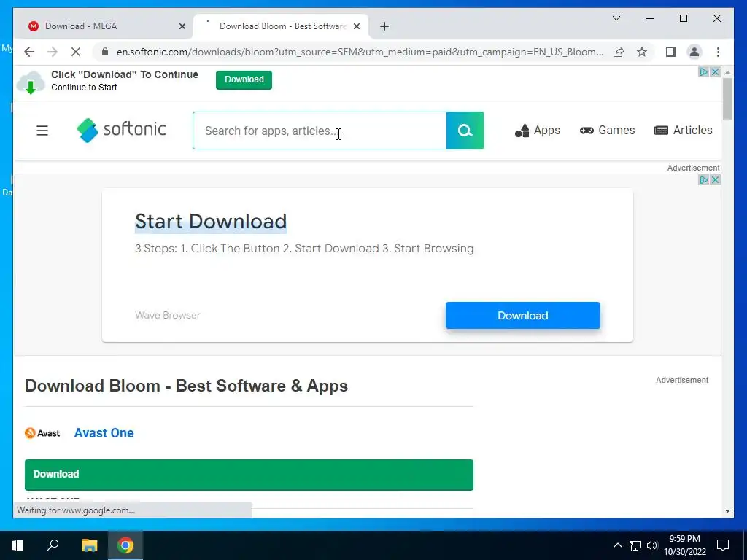Click the scrollbar up arrow
The height and width of the screenshot is (560, 747).
tap(727, 72)
